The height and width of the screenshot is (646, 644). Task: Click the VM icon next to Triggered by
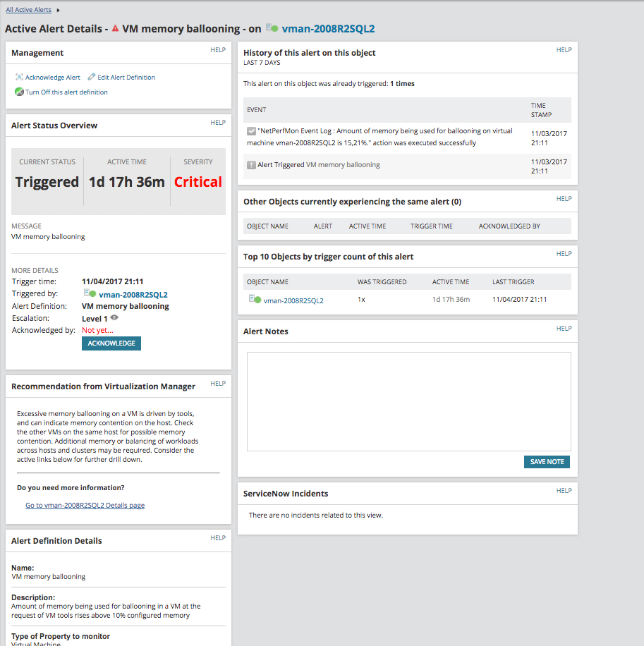90,293
